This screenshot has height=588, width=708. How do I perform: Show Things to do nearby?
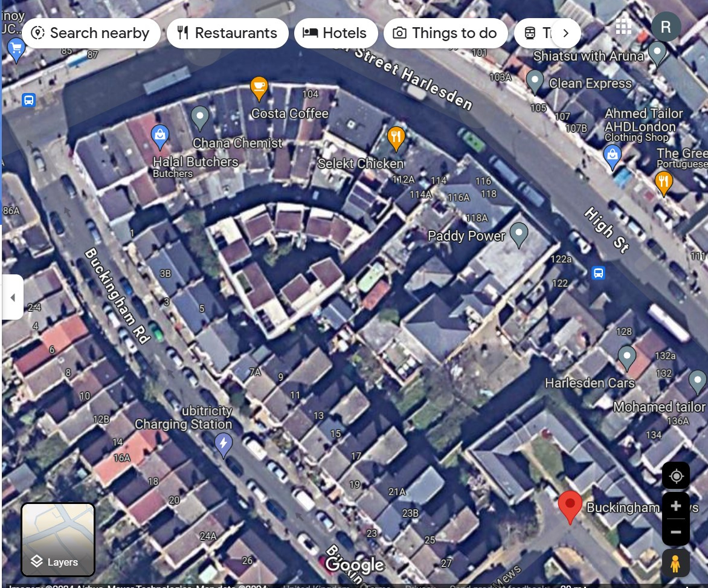pyautogui.click(x=446, y=33)
